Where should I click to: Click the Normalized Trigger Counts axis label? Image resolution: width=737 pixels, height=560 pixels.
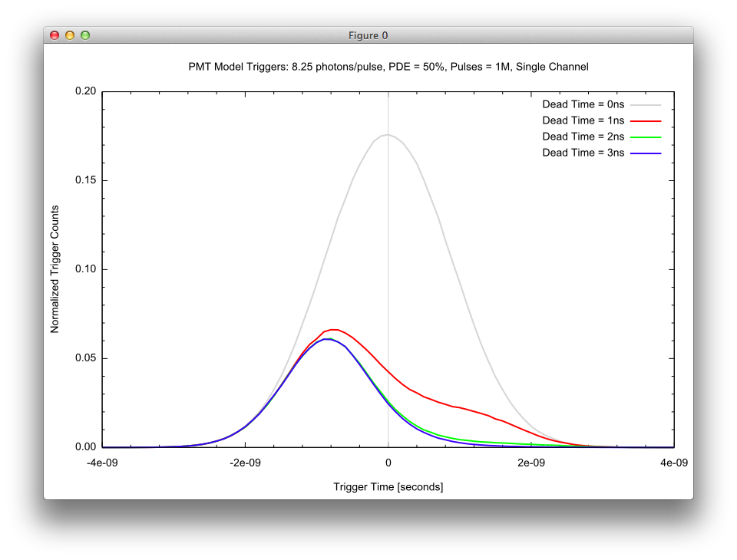point(55,268)
